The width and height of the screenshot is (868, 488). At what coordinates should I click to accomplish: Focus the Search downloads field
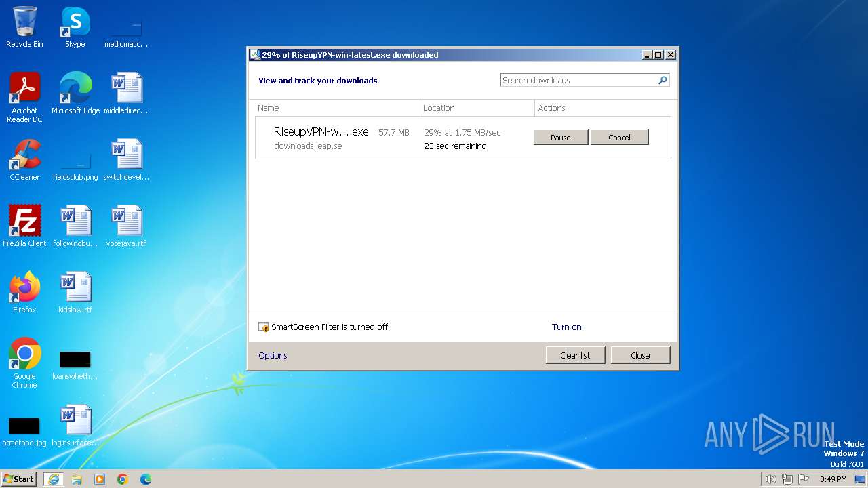coord(579,80)
